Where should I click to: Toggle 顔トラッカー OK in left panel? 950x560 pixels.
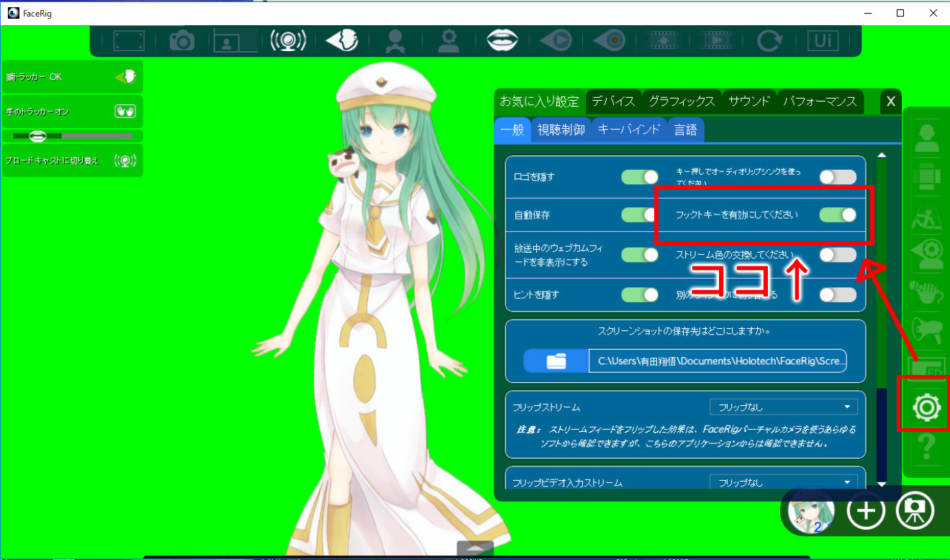(x=73, y=76)
